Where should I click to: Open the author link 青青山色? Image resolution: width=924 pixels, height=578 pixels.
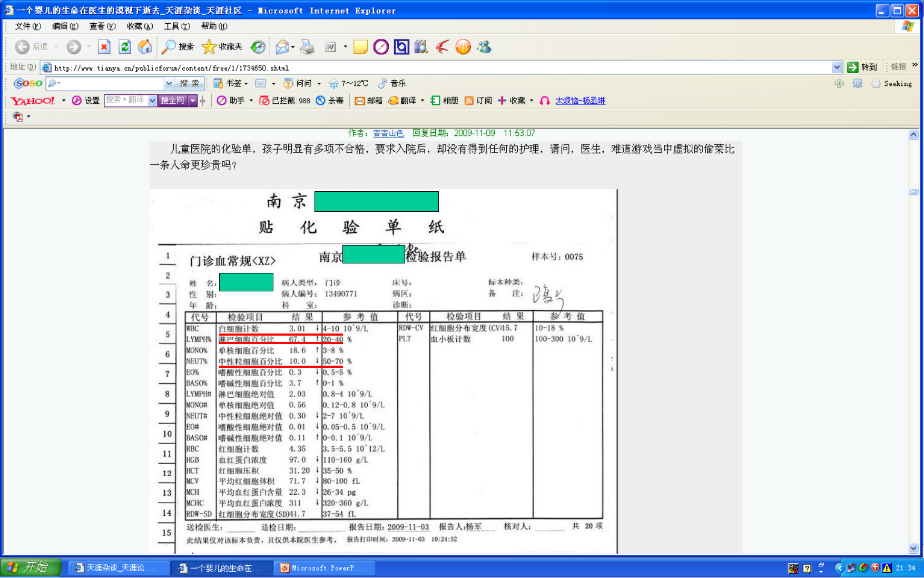click(388, 133)
